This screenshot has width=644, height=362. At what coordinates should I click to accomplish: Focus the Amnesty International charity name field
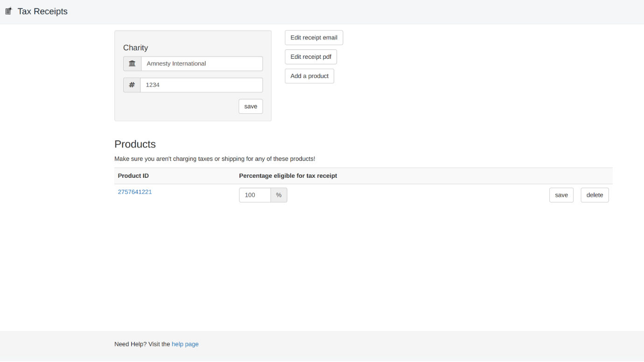coord(202,64)
